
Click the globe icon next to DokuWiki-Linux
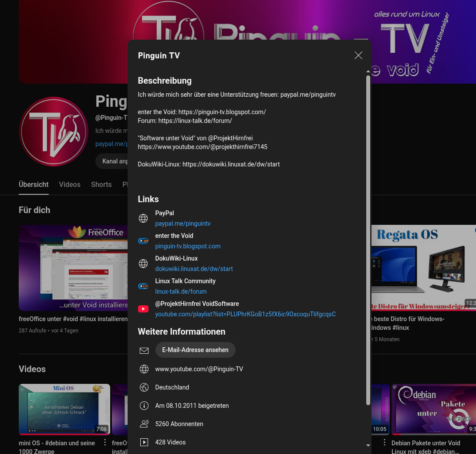[143, 264]
